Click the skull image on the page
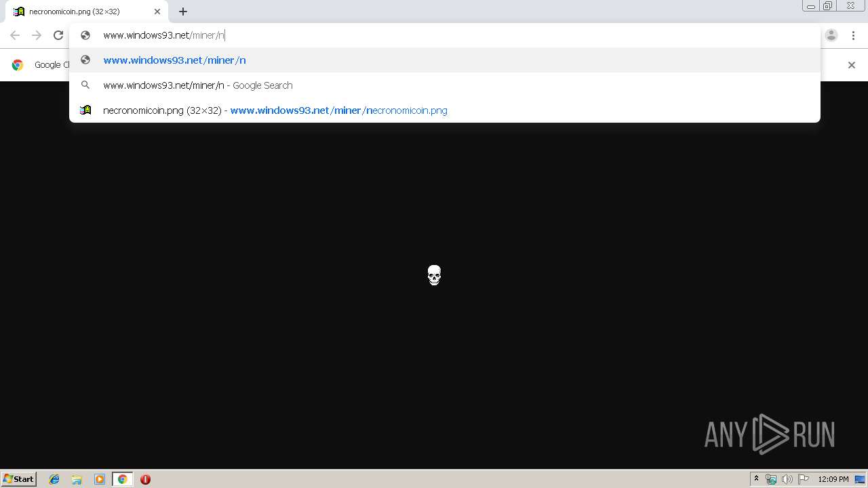The image size is (868, 488). [434, 275]
